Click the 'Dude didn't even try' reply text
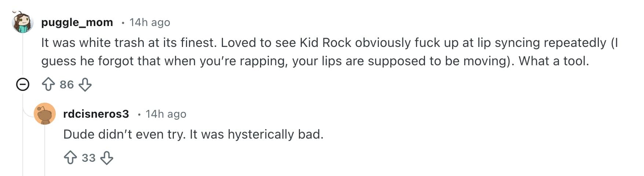 (193, 135)
